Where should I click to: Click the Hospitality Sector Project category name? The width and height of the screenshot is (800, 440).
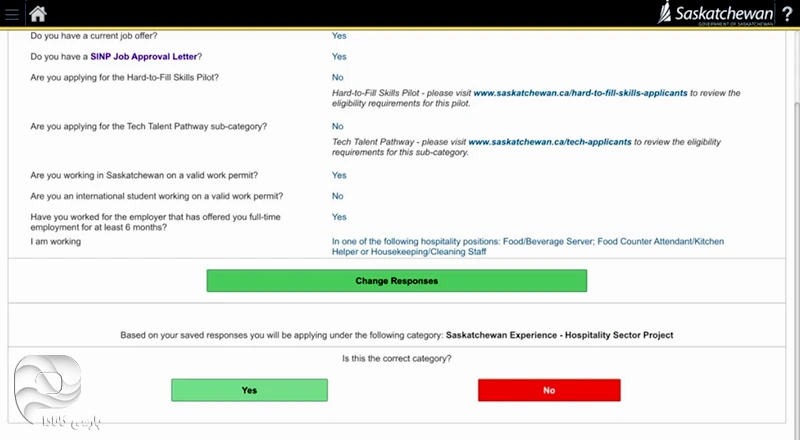pyautogui.click(x=559, y=335)
